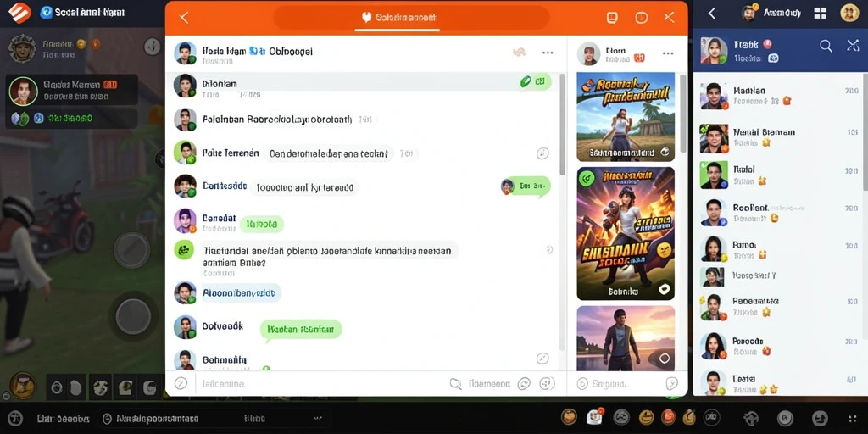Click the pink squiggle icon in chat header
868x434 pixels.
click(x=520, y=53)
